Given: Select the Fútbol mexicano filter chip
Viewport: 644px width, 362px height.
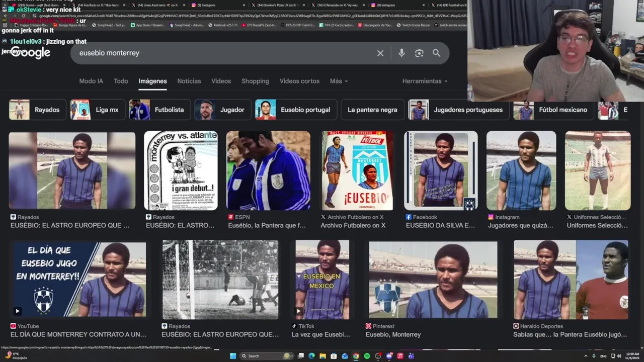Looking at the screenshot, I should 553,110.
